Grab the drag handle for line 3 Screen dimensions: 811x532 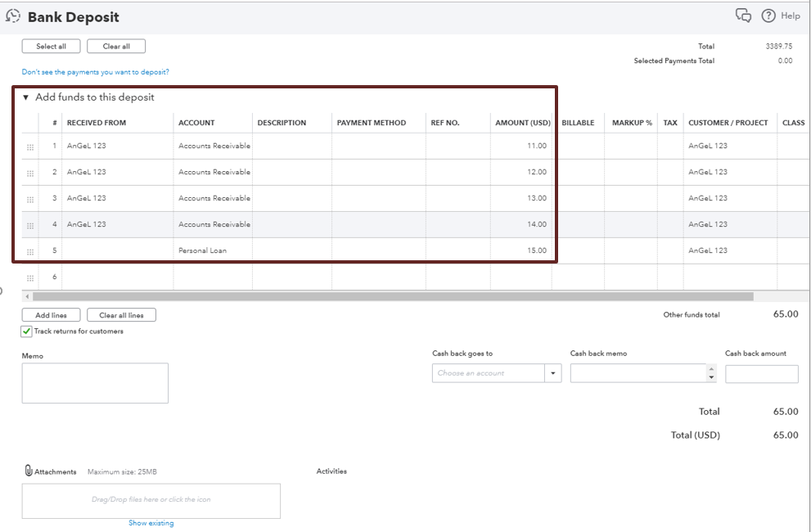coord(30,200)
